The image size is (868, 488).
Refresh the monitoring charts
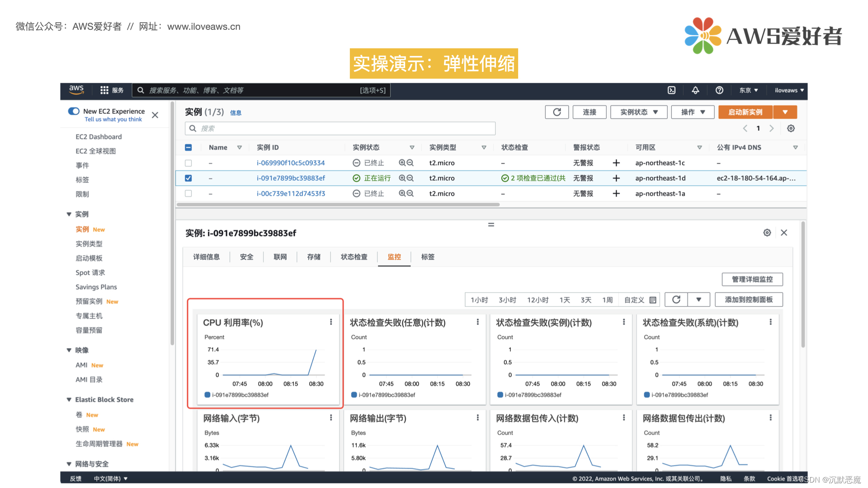tap(676, 300)
